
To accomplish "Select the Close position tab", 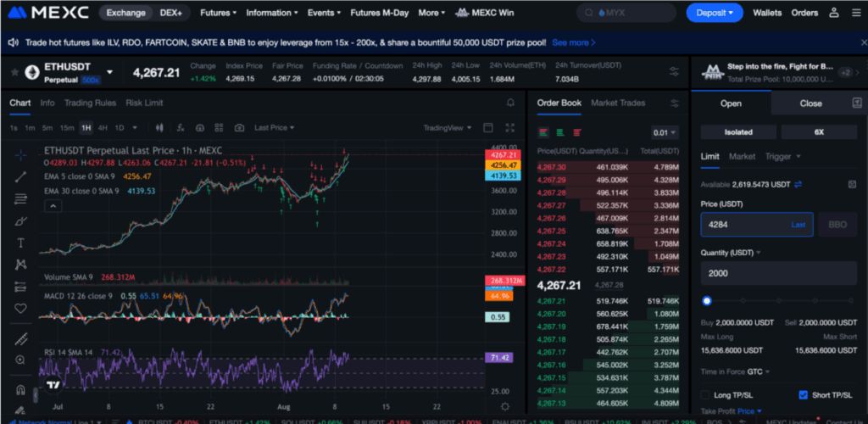I will pyautogui.click(x=810, y=103).
